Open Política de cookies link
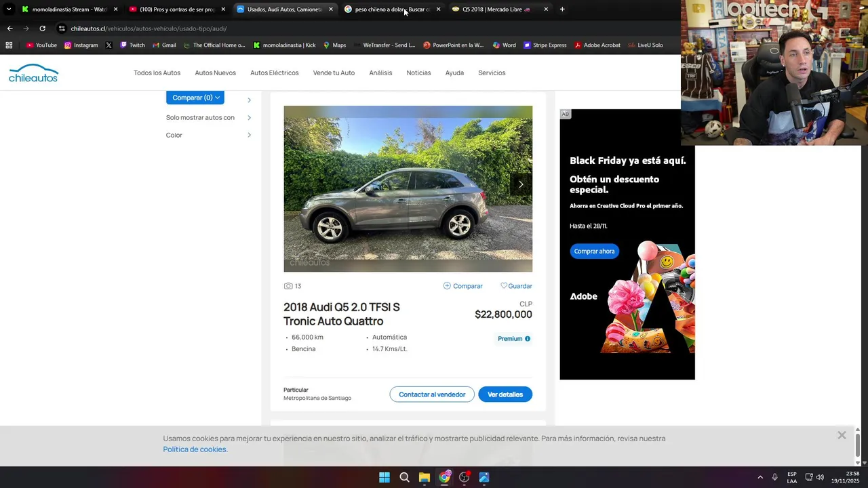The height and width of the screenshot is (488, 868). point(195,449)
